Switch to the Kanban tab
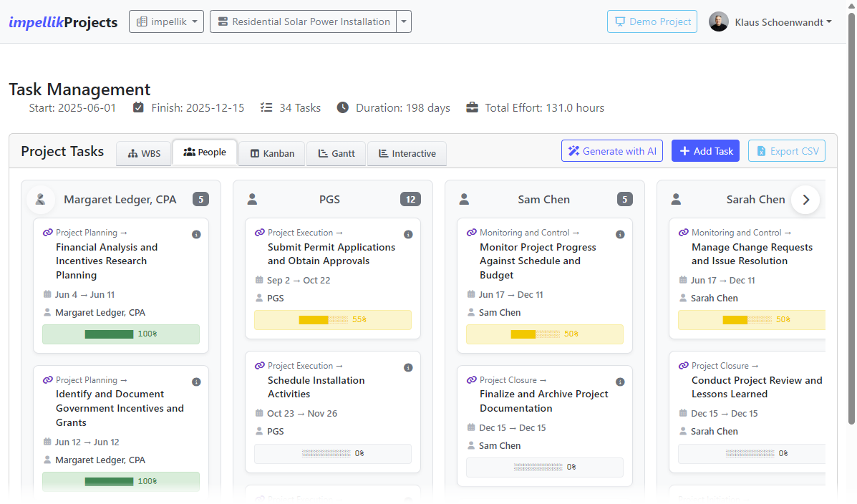Image resolution: width=857 pixels, height=504 pixels. tap(272, 154)
